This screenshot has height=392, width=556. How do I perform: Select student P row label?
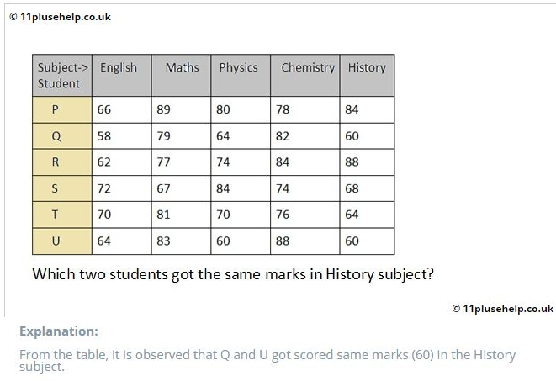tap(62, 109)
